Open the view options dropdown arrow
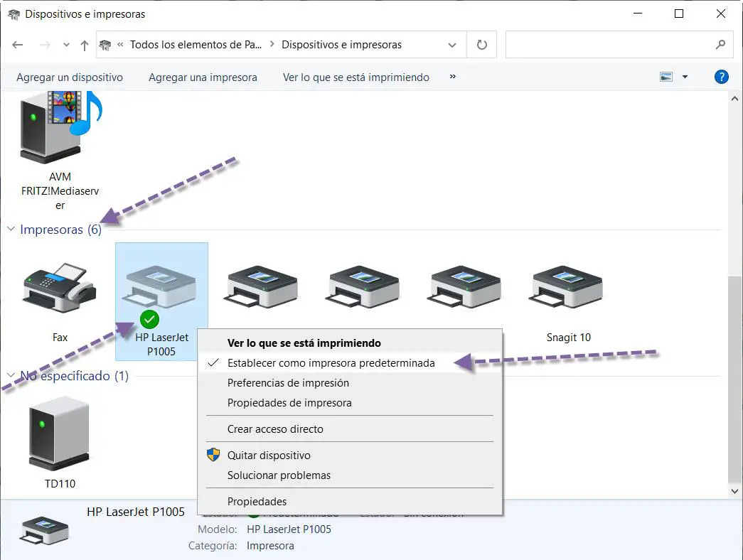This screenshot has width=743, height=560. coord(685,77)
